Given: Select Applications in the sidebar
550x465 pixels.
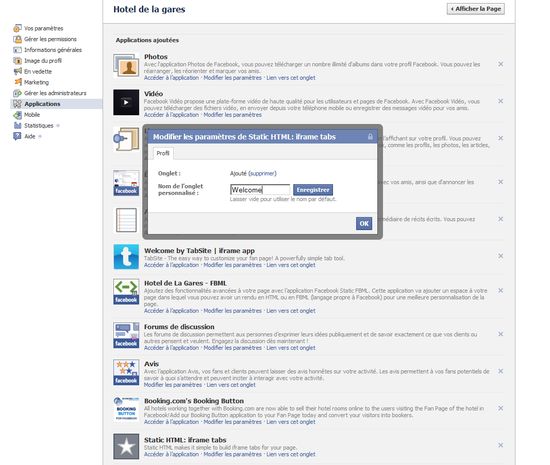Looking at the screenshot, I should (x=42, y=104).
